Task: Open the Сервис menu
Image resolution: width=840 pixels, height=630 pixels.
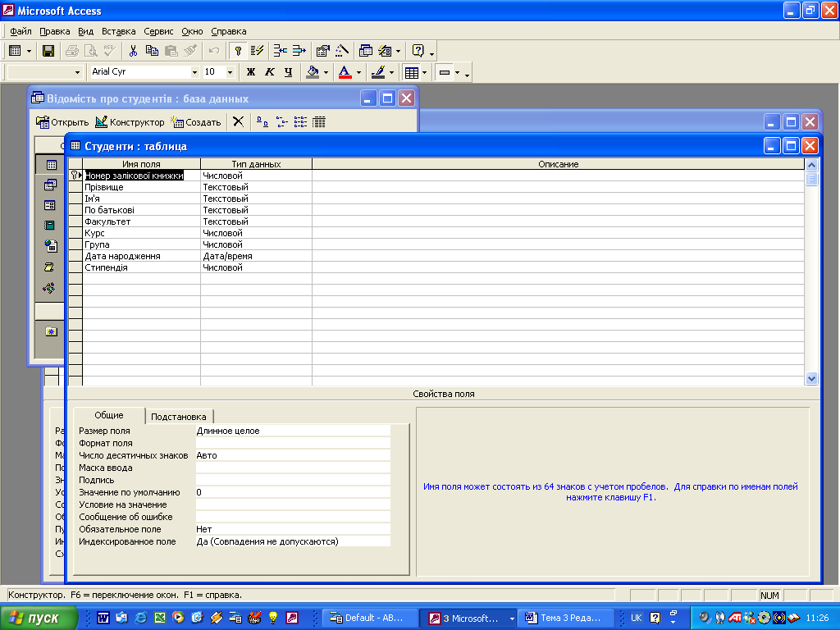Action: coord(158,31)
